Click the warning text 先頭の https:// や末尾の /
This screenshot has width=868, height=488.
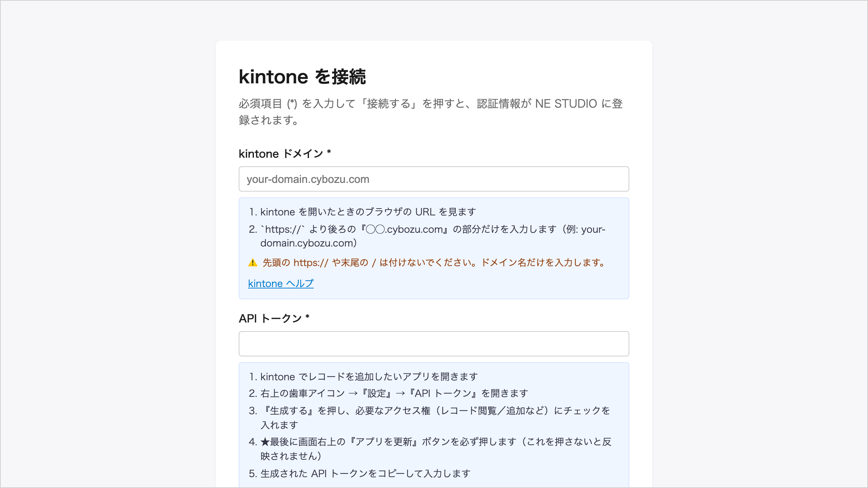click(x=434, y=262)
